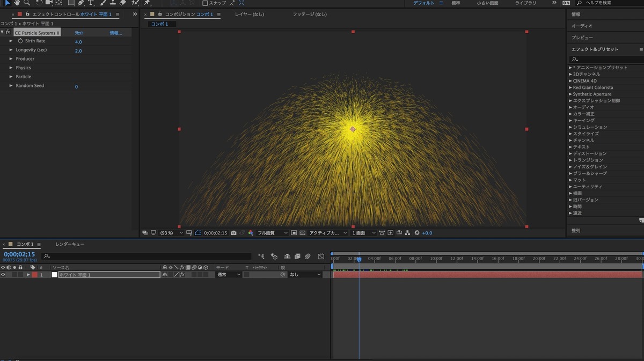644x361 pixels.
Task: Open the magnification (93 %) dropdown
Action: 171,233
